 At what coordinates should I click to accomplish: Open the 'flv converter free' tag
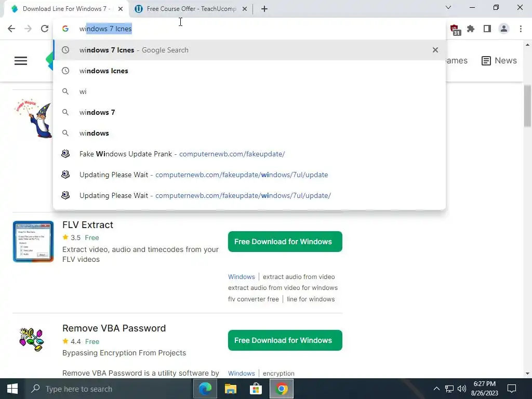tap(253, 299)
